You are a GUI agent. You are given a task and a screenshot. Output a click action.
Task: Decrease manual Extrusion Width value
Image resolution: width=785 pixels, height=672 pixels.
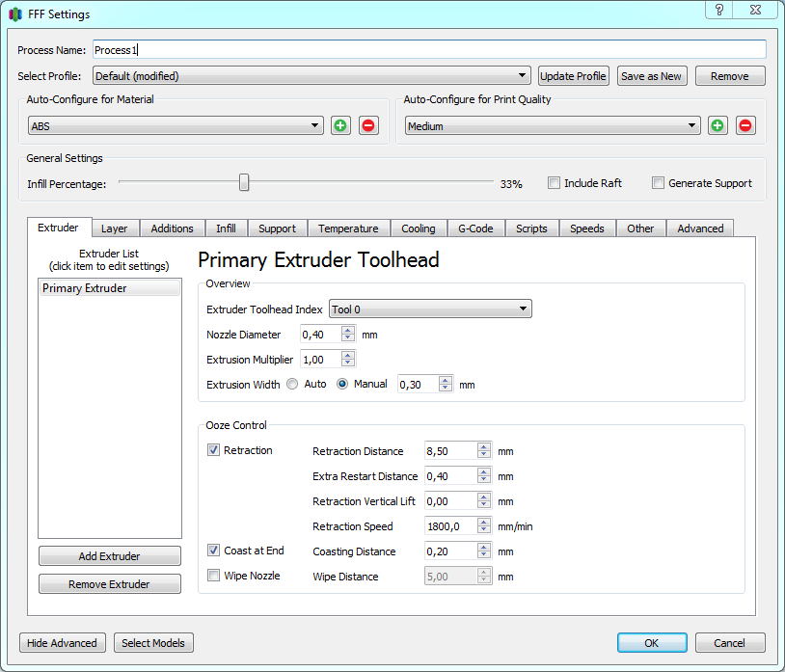tap(446, 389)
